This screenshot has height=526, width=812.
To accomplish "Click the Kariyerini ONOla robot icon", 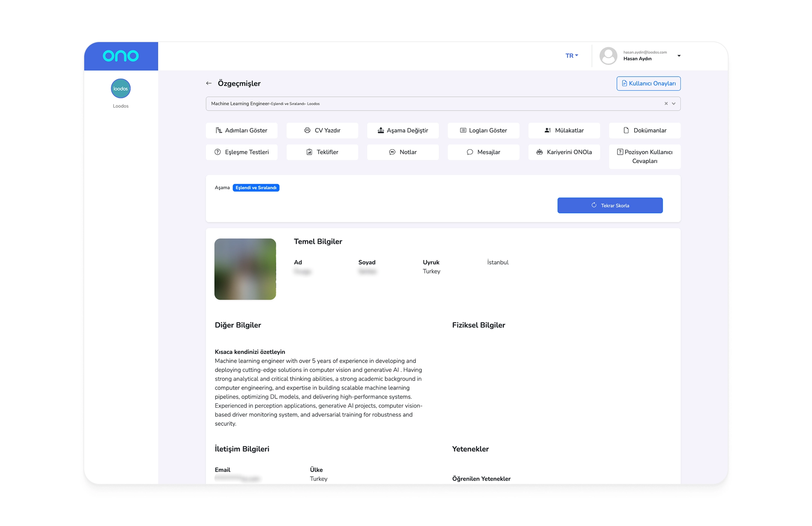I will click(x=539, y=152).
